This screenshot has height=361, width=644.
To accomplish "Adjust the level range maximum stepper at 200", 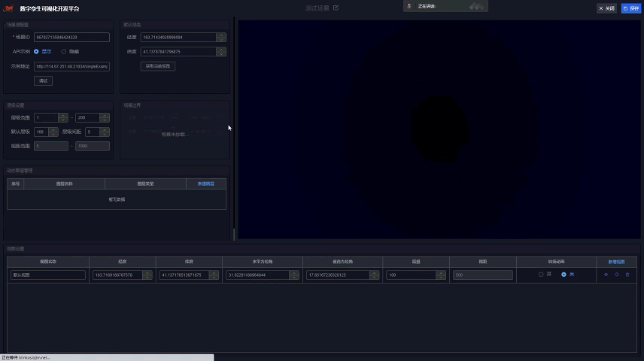I will [105, 117].
